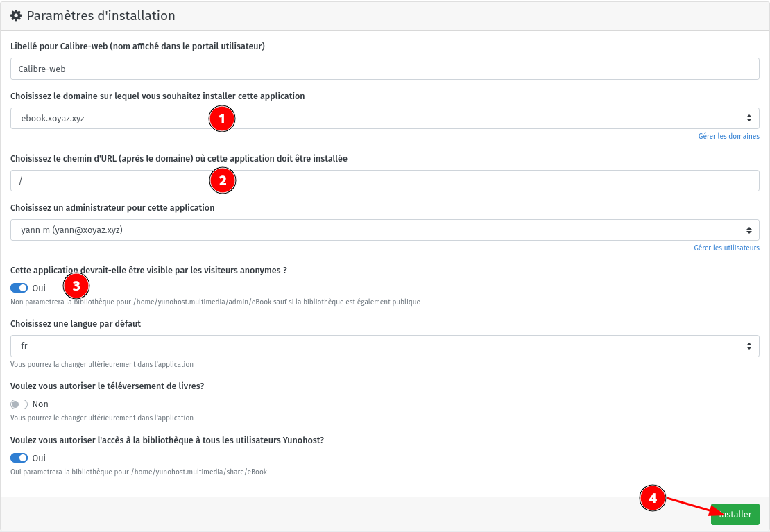
Task: Expand the default language dropdown set to fr
Action: pyautogui.click(x=385, y=346)
